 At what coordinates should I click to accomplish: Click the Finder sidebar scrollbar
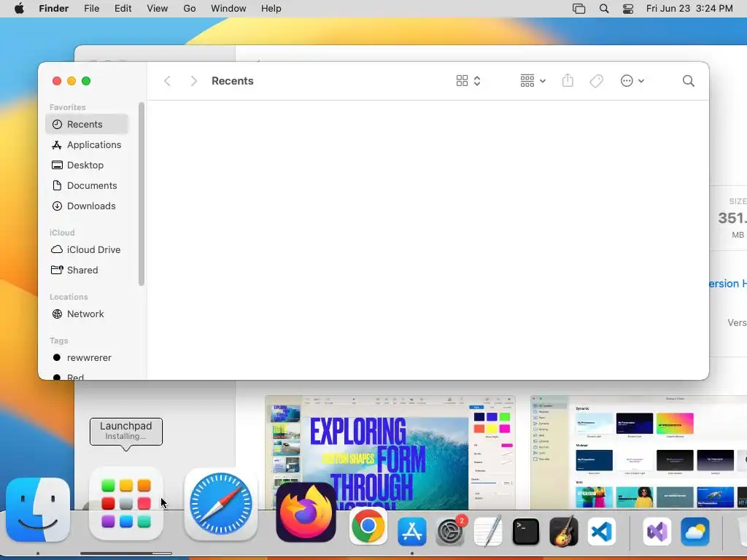(x=141, y=194)
